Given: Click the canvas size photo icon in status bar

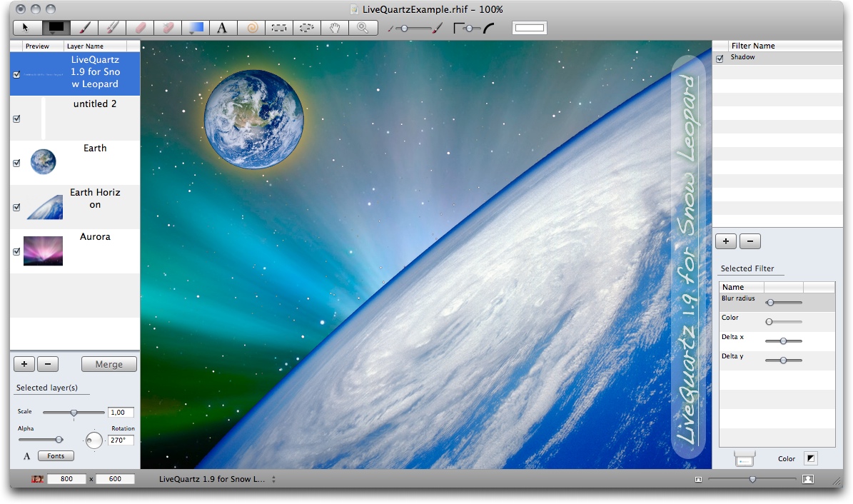Looking at the screenshot, I should [x=37, y=479].
